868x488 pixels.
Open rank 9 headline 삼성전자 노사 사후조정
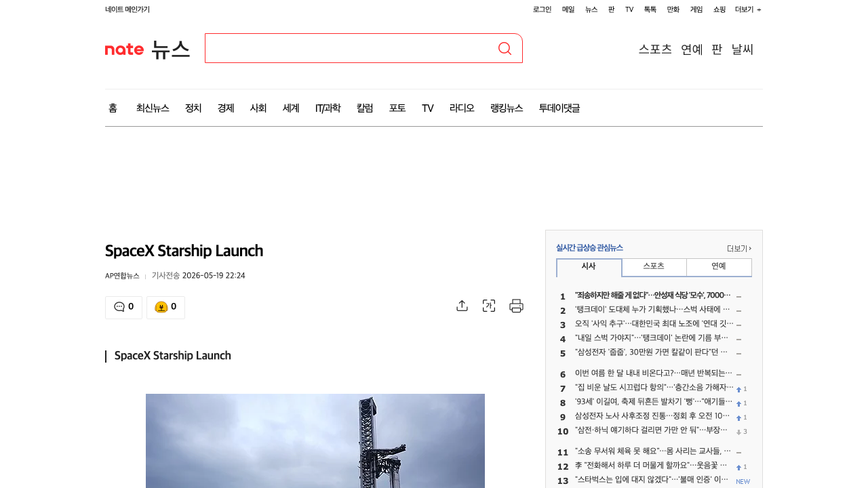pos(652,416)
